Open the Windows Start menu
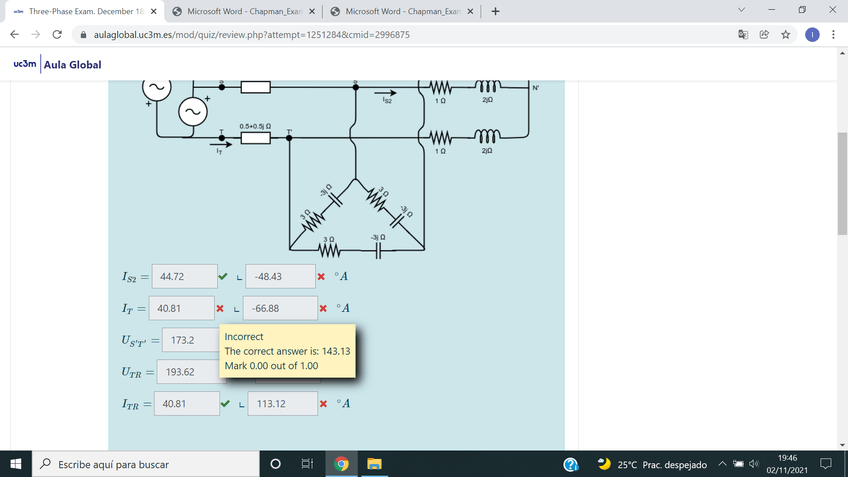The width and height of the screenshot is (848, 477). point(17,464)
